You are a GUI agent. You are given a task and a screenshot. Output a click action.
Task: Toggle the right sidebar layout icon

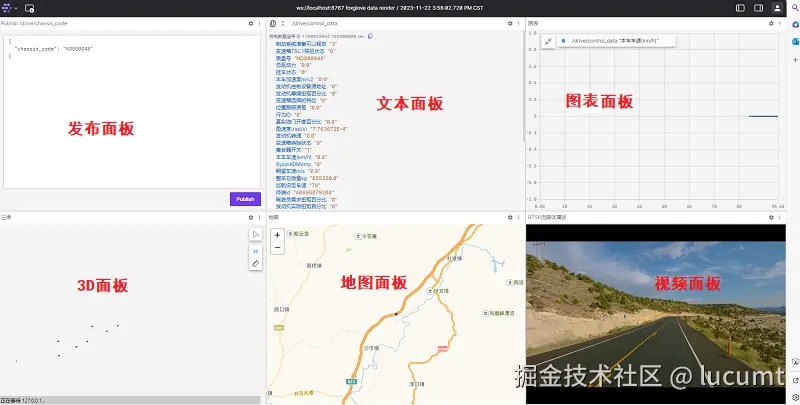pyautogui.click(x=759, y=8)
